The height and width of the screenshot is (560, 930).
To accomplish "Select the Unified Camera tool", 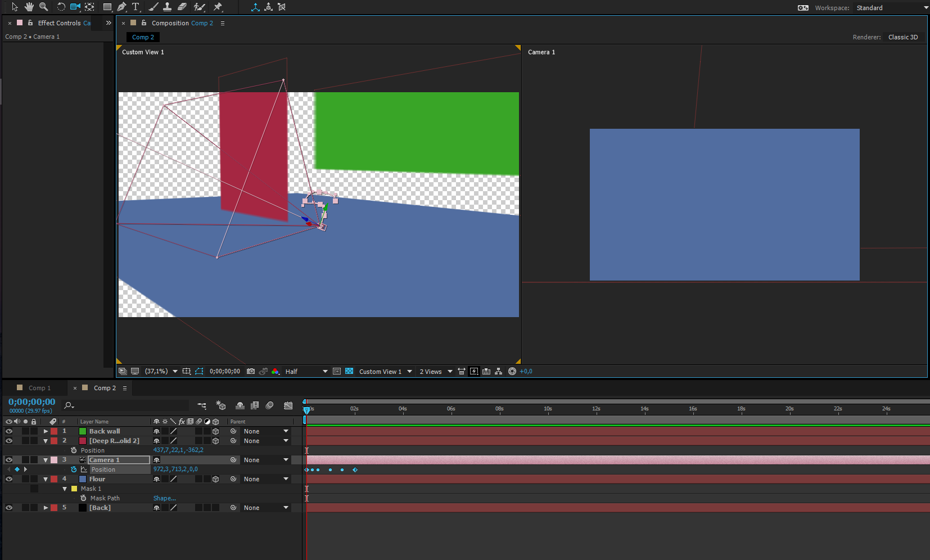I will tap(75, 7).
